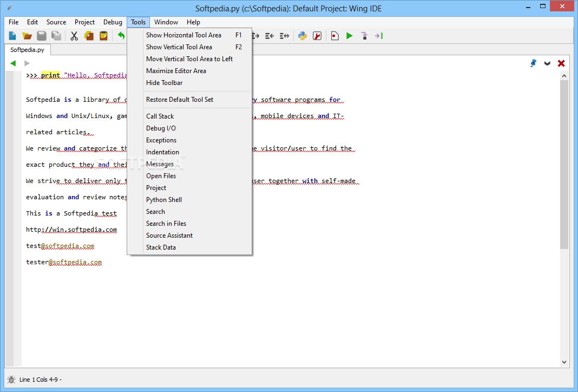Click the Step Into debug icon
Image resolution: width=578 pixels, height=392 pixels.
click(x=364, y=36)
